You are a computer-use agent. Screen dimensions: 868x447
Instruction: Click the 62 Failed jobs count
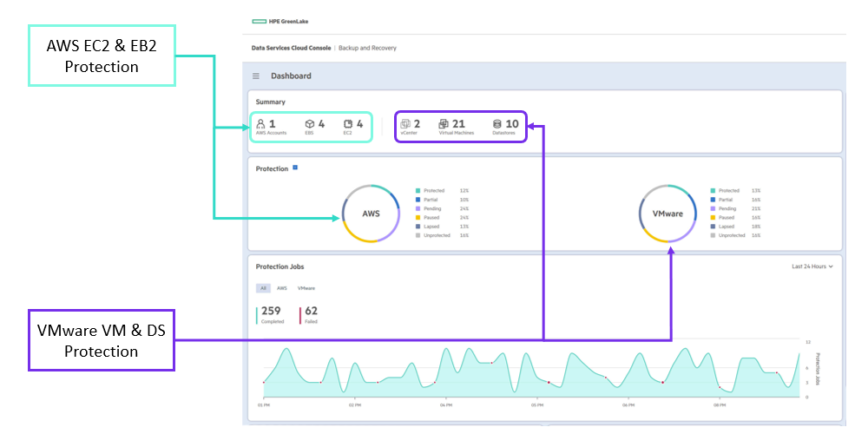311,315
